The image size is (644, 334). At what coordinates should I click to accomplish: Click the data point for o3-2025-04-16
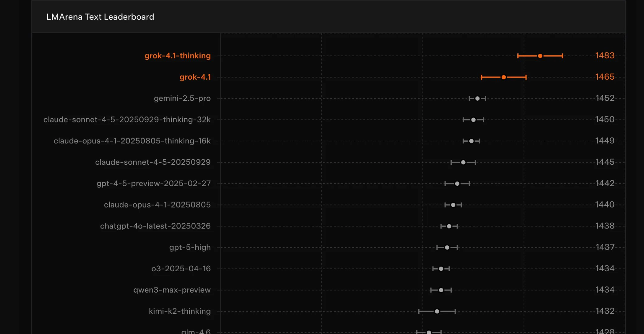[441, 269]
